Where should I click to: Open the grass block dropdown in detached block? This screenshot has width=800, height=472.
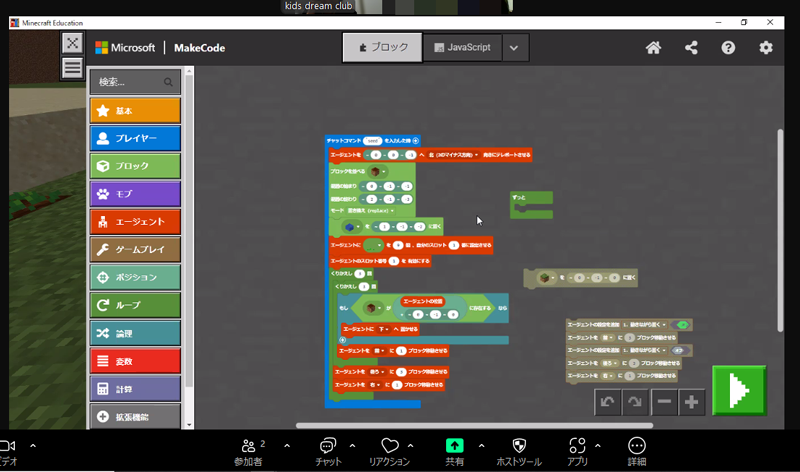(x=546, y=278)
